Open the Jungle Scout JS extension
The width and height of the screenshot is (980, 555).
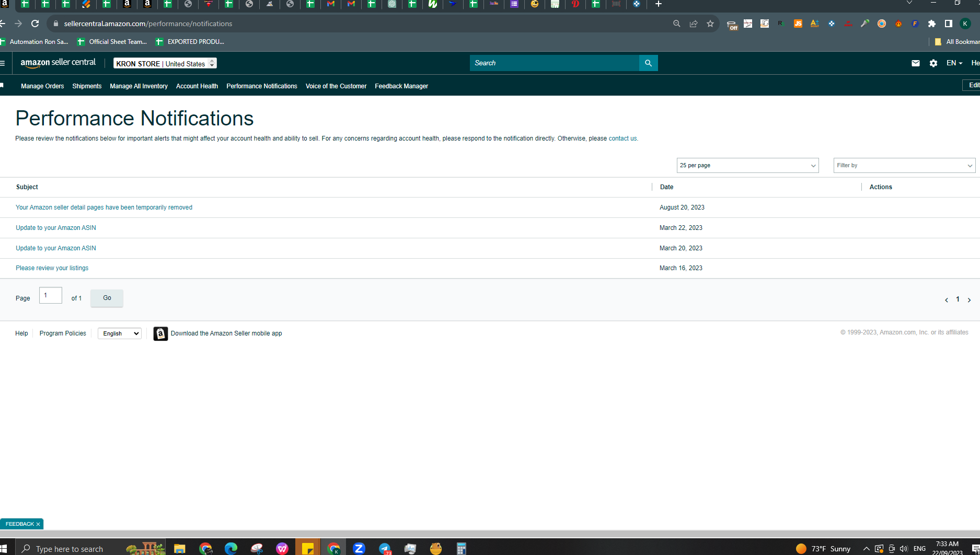tap(798, 24)
